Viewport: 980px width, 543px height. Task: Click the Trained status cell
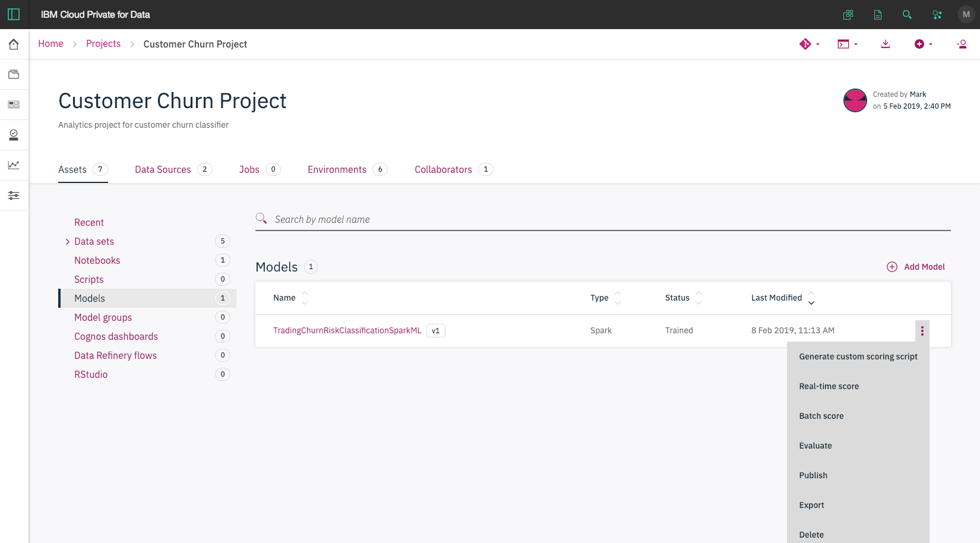[x=679, y=330]
